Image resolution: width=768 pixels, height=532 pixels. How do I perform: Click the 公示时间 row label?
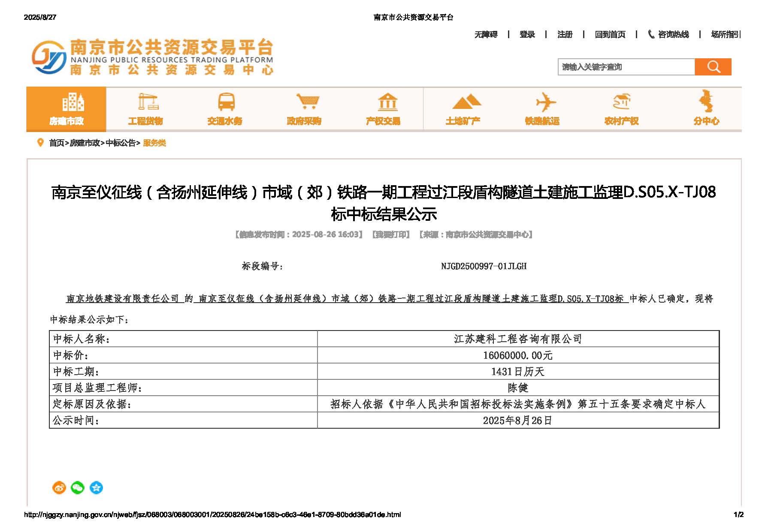[x=76, y=421]
